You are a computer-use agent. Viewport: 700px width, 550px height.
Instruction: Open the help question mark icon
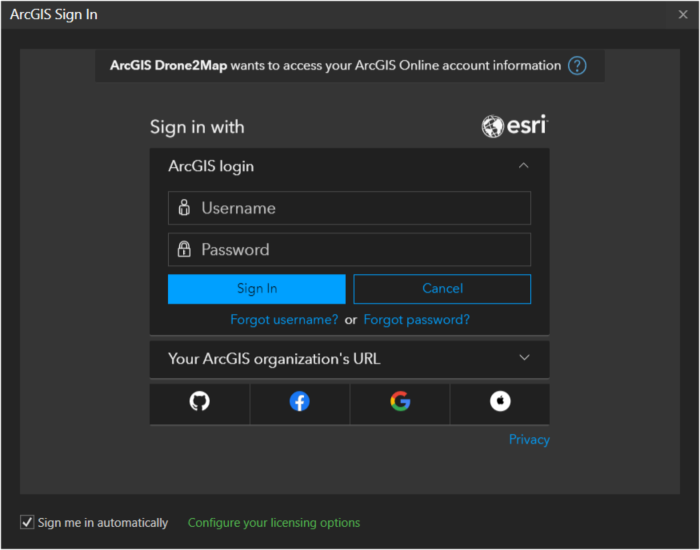(577, 66)
